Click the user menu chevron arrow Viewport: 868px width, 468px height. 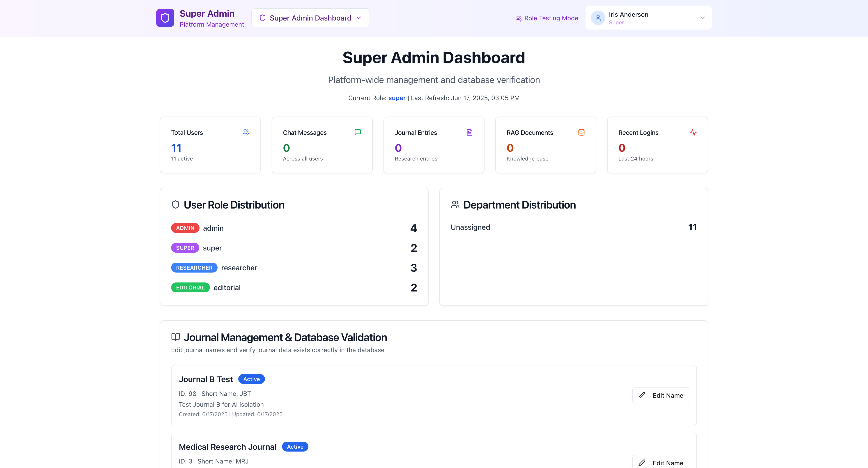tap(703, 18)
